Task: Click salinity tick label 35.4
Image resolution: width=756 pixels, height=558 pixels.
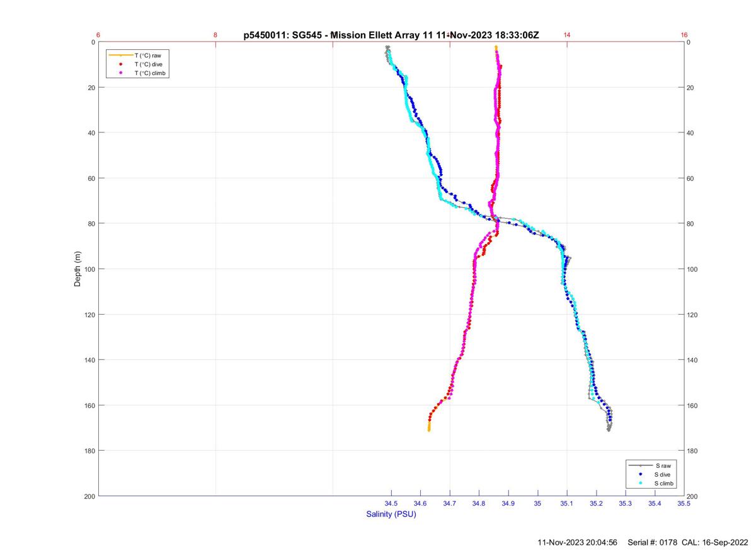Action: pyautogui.click(x=655, y=503)
